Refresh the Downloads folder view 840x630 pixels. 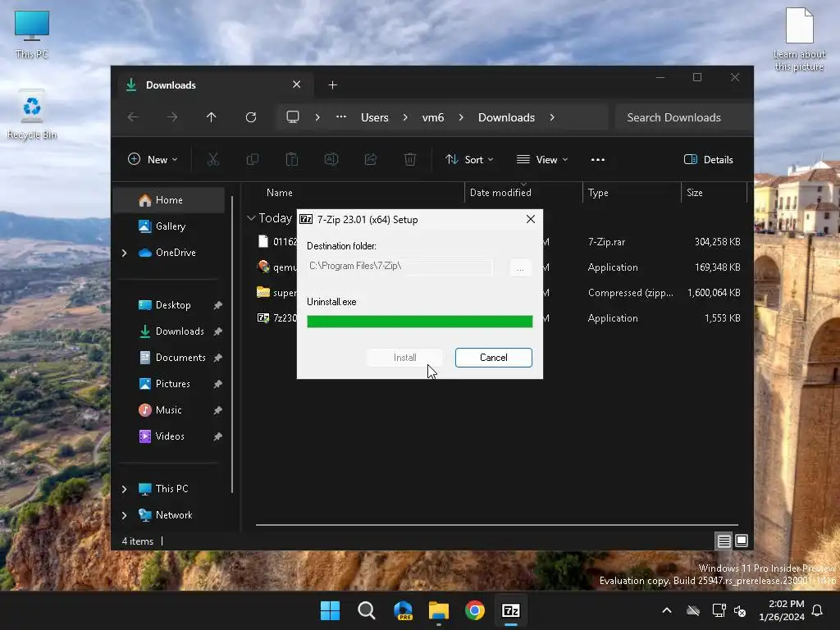(x=251, y=117)
